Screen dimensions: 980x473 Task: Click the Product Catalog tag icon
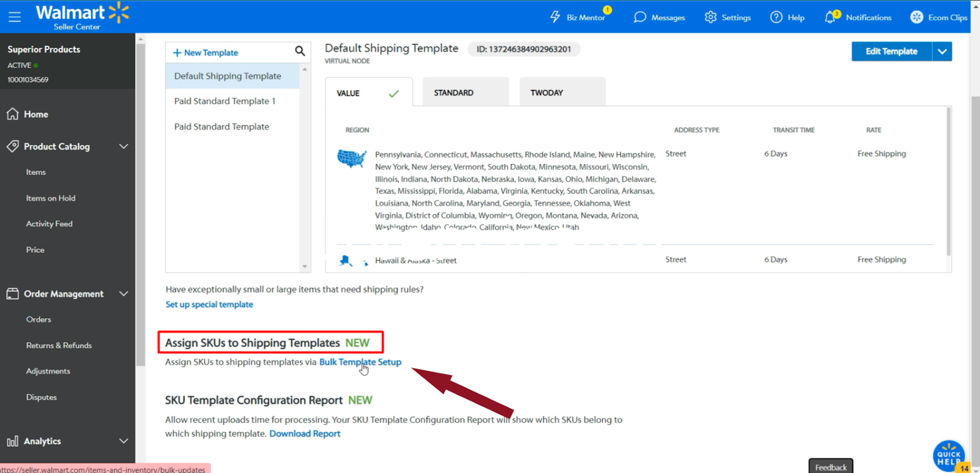pos(12,146)
